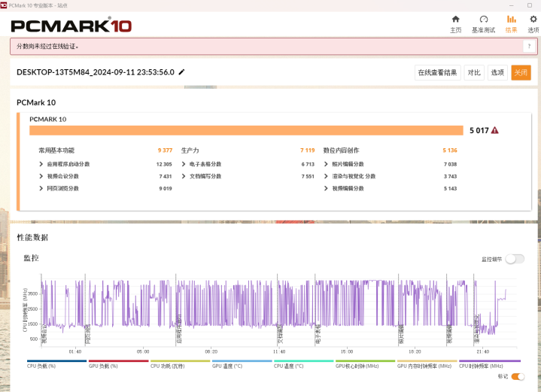Select the CPU 负载 (%) legend color
Screen dimensions: 541x392
click(x=56, y=361)
